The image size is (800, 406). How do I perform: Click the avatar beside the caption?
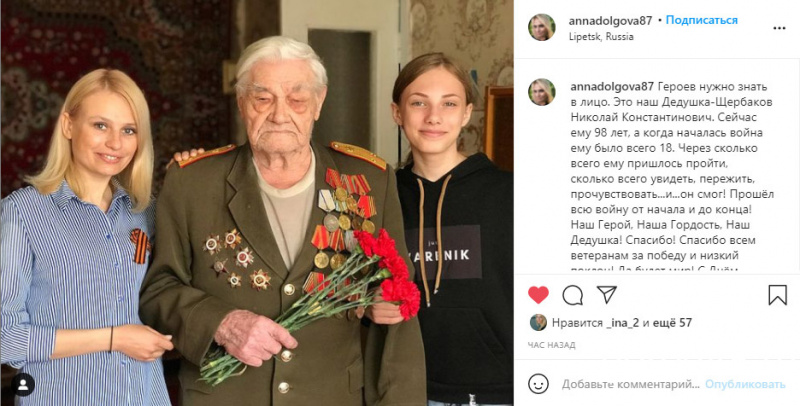point(541,92)
